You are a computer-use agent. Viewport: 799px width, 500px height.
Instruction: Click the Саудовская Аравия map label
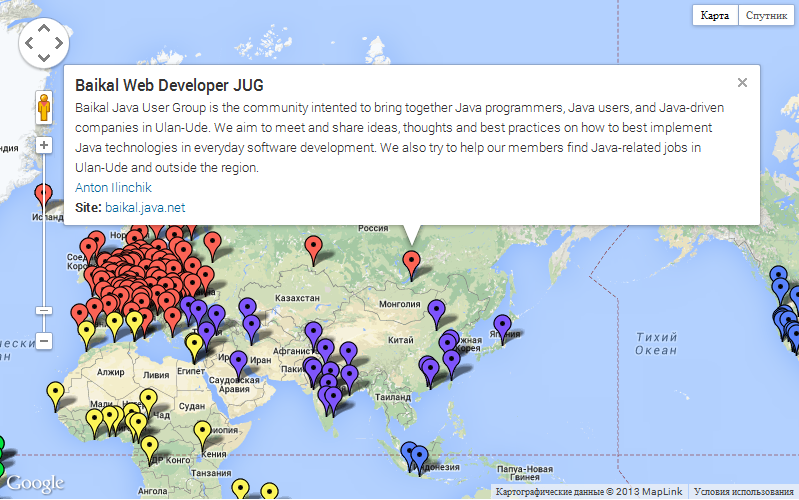tap(234, 384)
